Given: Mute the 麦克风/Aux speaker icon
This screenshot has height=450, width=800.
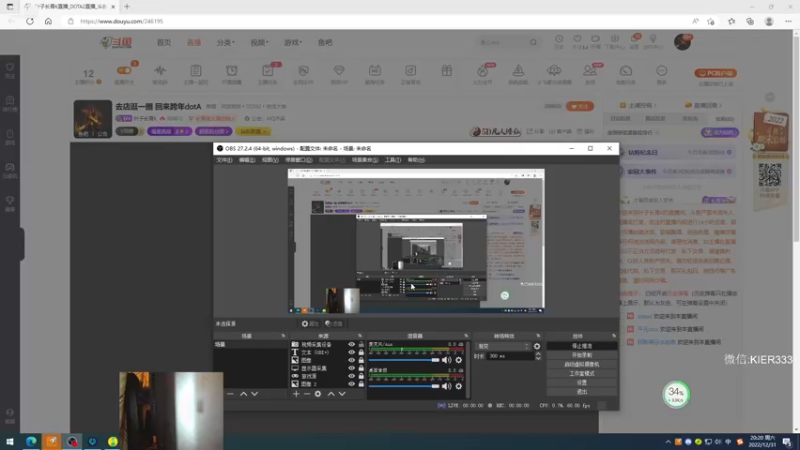Looking at the screenshot, I should (446, 360).
